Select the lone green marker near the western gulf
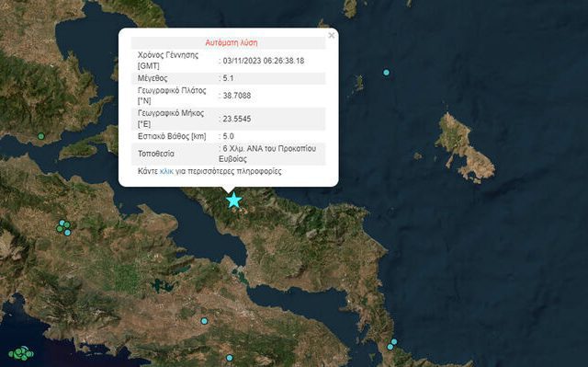This screenshot has height=367, width=588. pyautogui.click(x=40, y=136)
